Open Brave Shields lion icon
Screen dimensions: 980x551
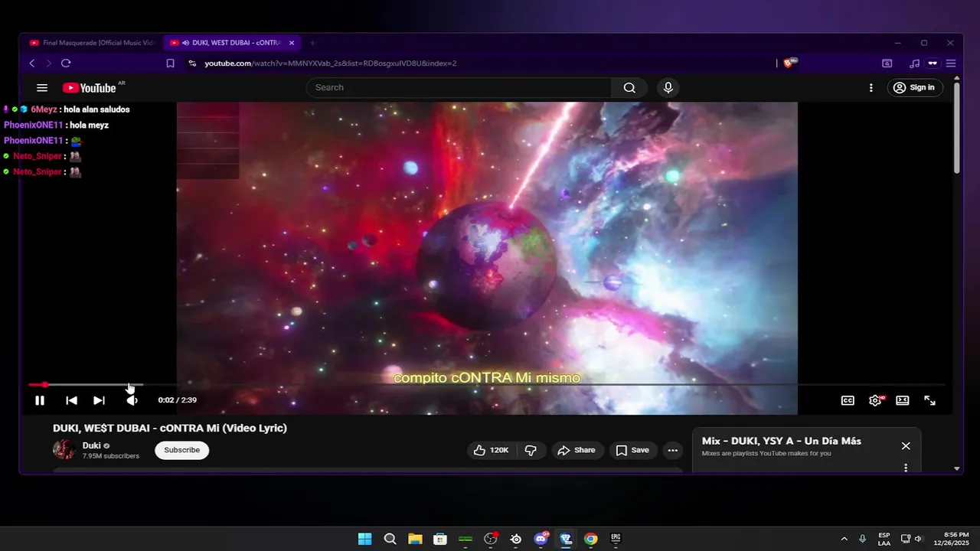click(x=790, y=63)
